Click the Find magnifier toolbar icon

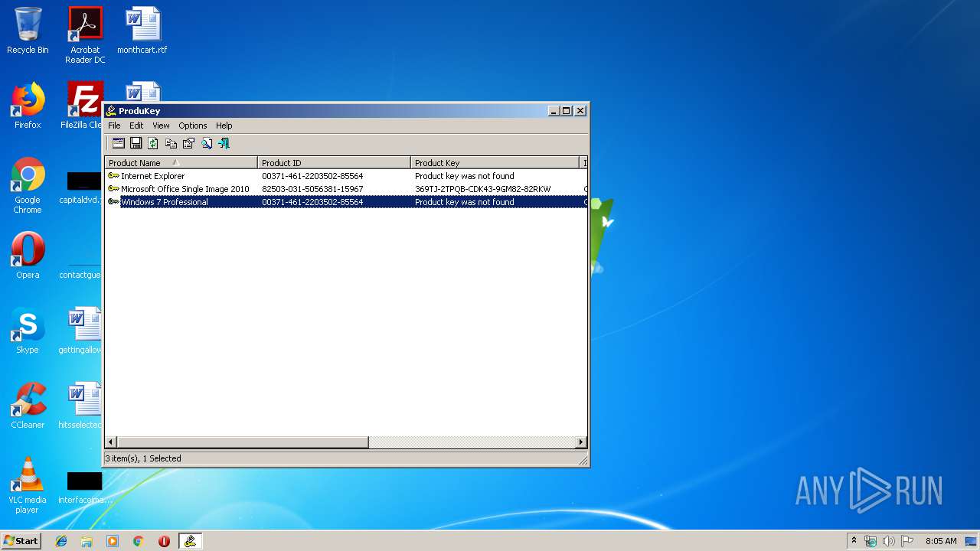click(206, 143)
